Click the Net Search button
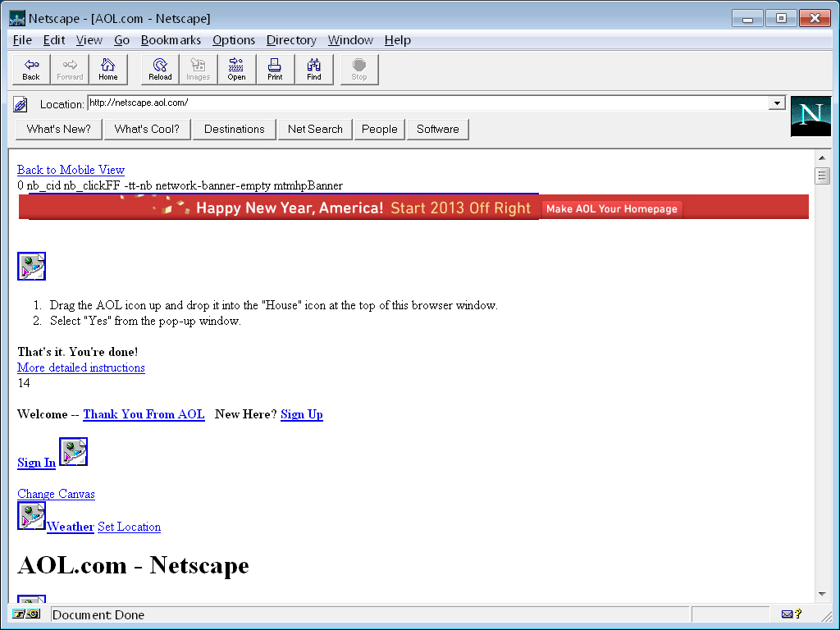This screenshot has height=630, width=840. pyautogui.click(x=315, y=129)
